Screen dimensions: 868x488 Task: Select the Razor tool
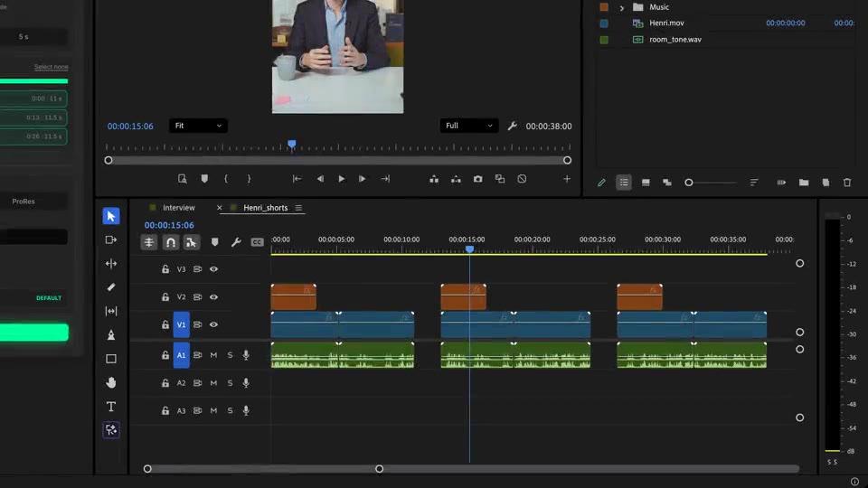coord(110,287)
